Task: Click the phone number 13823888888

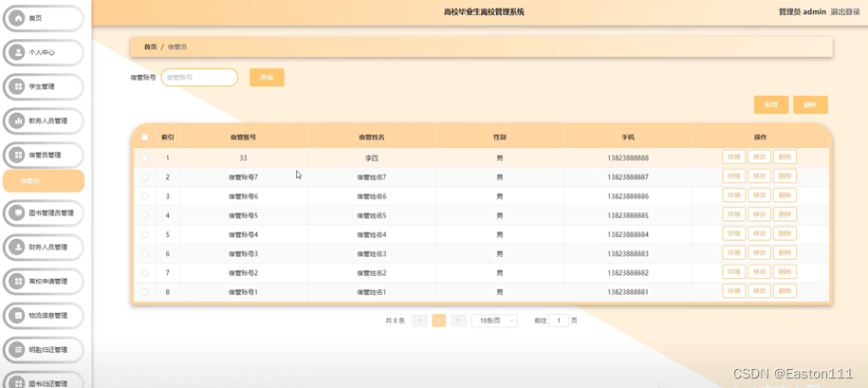Action: [628, 158]
